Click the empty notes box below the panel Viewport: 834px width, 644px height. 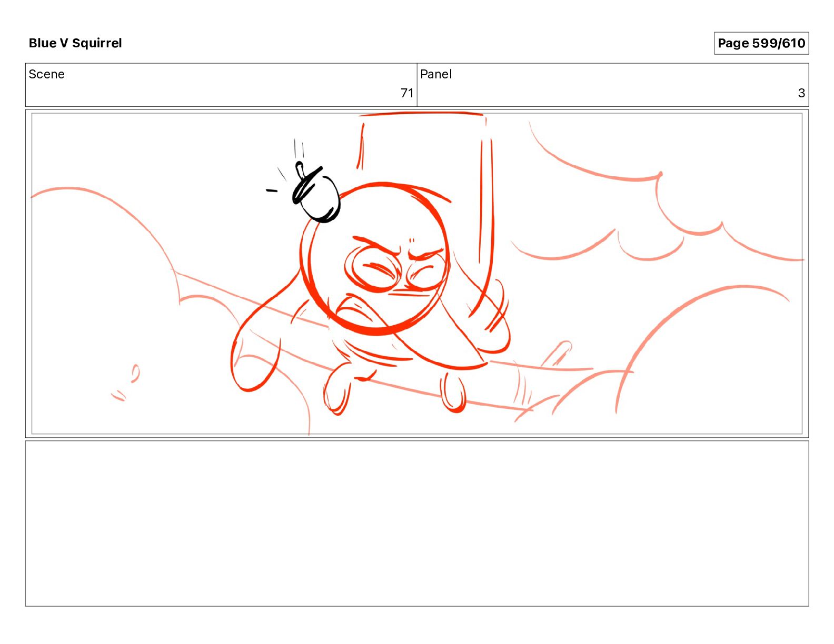click(x=417, y=524)
